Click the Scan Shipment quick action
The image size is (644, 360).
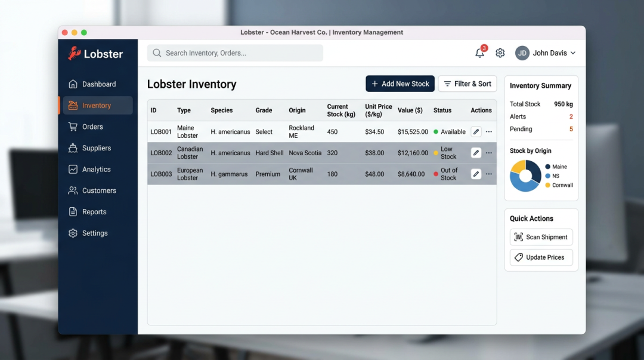click(x=541, y=237)
